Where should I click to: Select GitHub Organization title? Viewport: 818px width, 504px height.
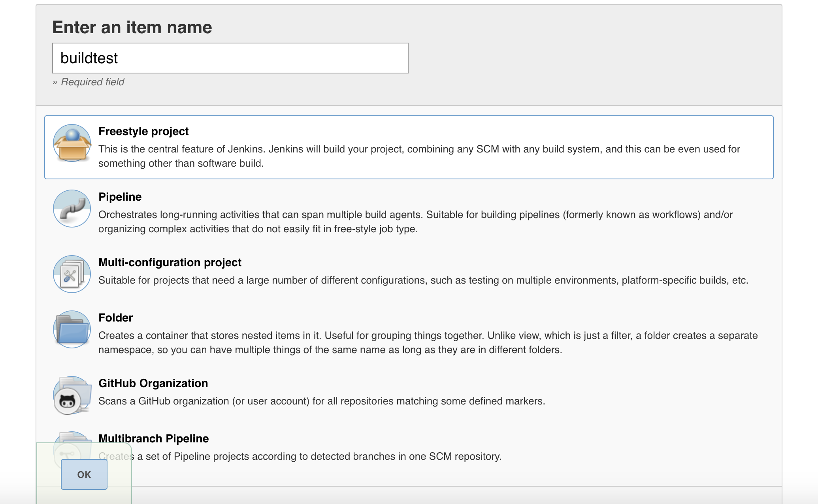point(153,383)
